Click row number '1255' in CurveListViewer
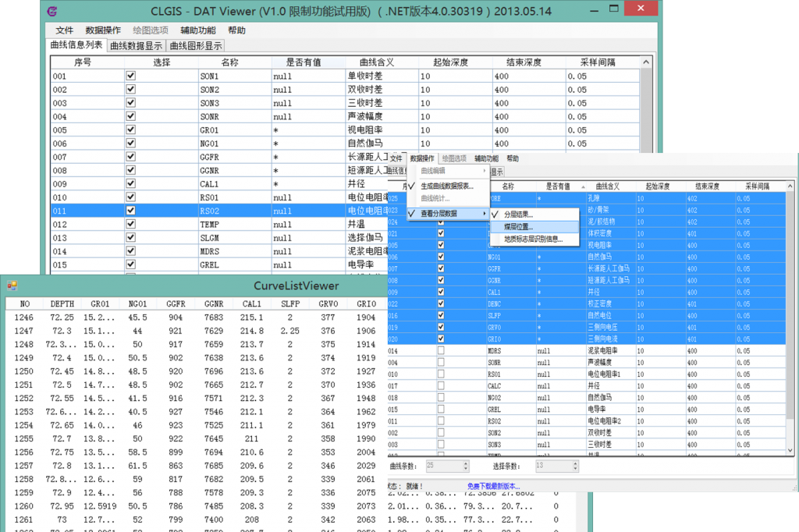The width and height of the screenshot is (799, 532). coord(24,438)
